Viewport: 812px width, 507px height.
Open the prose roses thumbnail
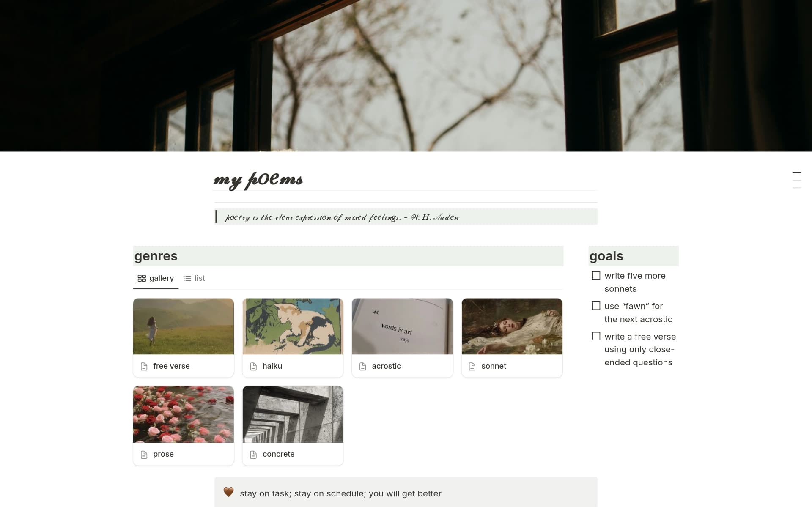pos(184,414)
